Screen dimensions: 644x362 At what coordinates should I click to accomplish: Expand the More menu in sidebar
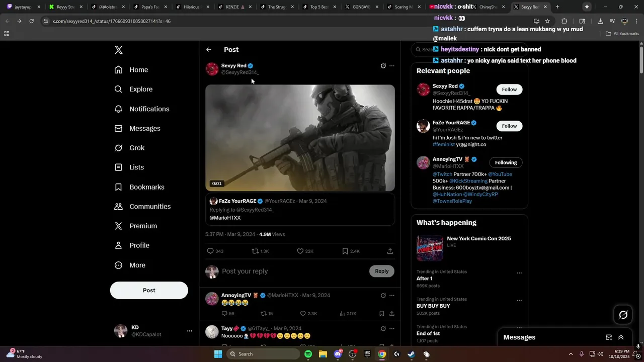130,265
